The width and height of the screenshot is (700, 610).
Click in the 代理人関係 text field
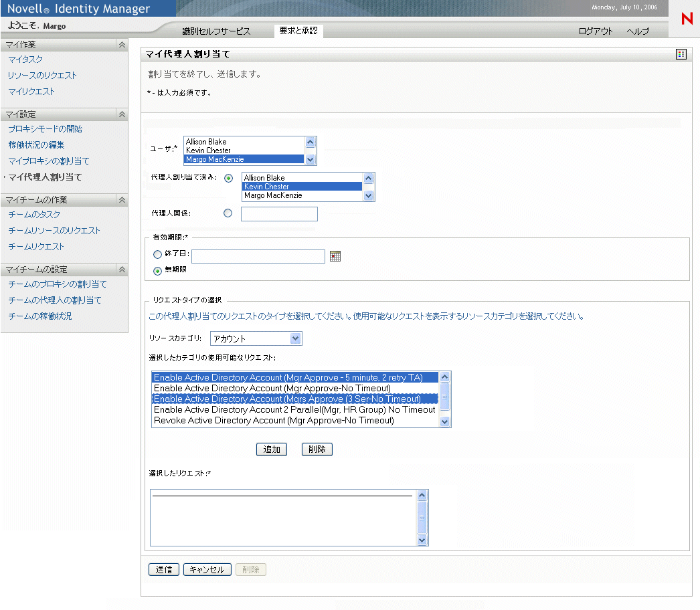(x=279, y=214)
